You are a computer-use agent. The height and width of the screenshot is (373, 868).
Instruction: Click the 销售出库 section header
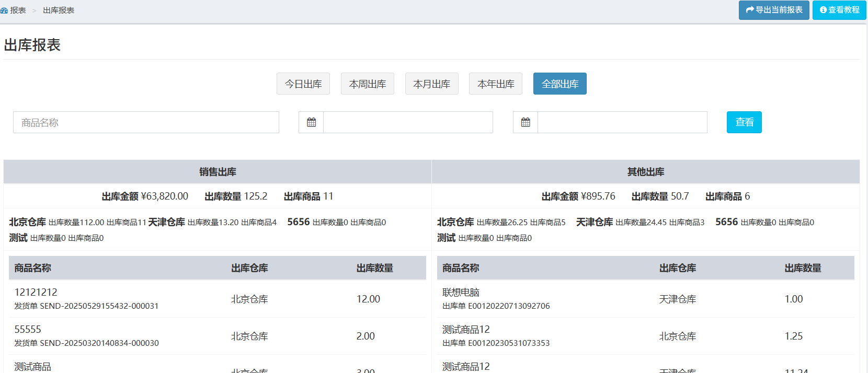[x=218, y=172]
